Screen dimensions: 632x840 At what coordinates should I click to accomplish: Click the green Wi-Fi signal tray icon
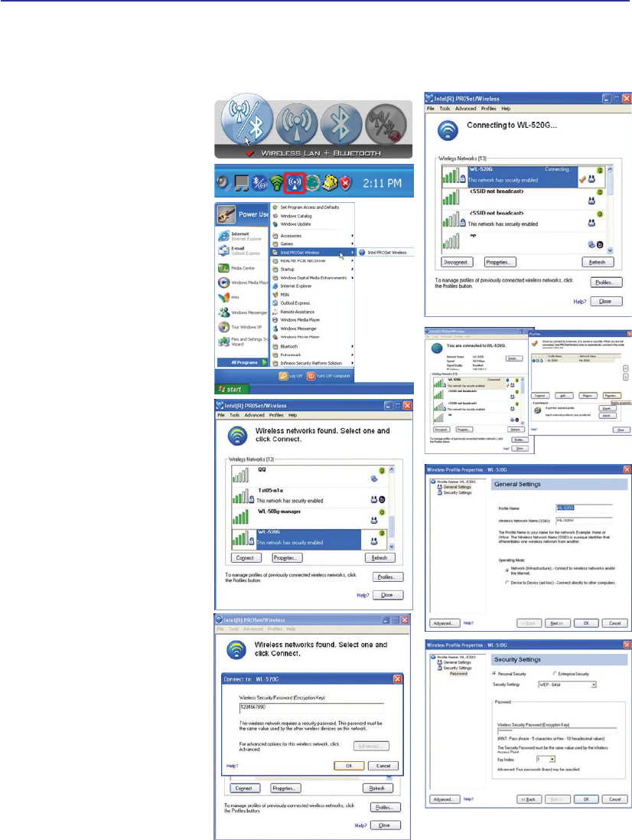point(276,184)
